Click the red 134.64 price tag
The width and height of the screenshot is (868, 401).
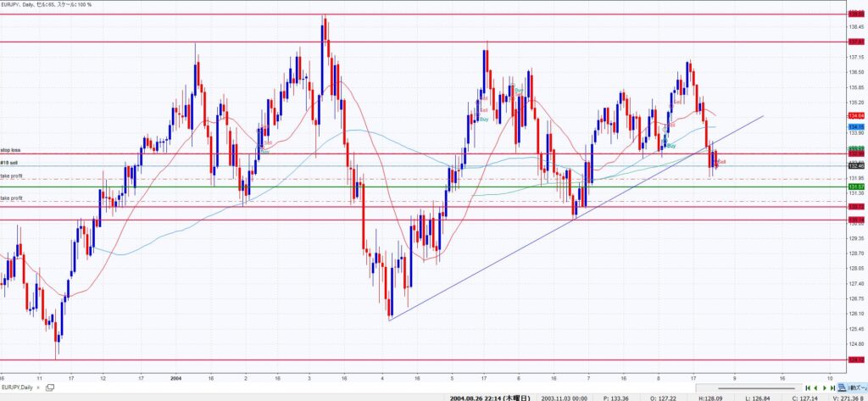coord(855,115)
